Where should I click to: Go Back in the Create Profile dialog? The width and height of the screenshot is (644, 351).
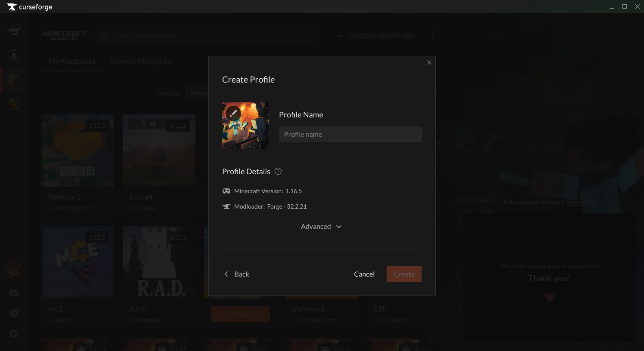point(237,274)
